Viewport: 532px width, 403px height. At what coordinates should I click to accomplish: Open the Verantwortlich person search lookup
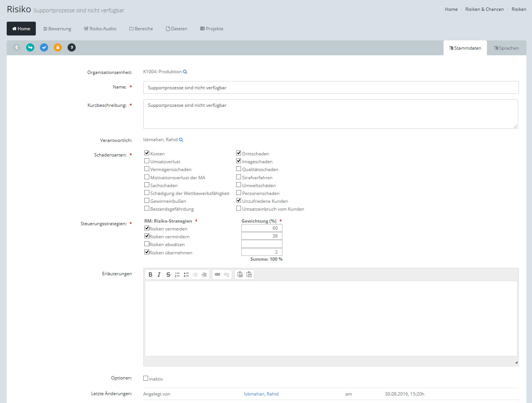pos(181,140)
